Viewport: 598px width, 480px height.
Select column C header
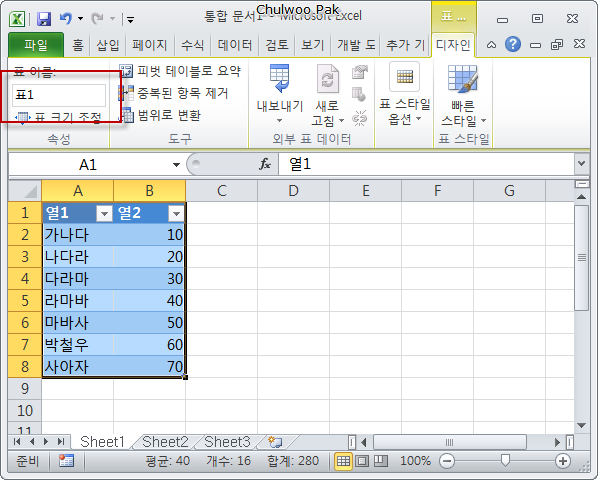point(222,191)
